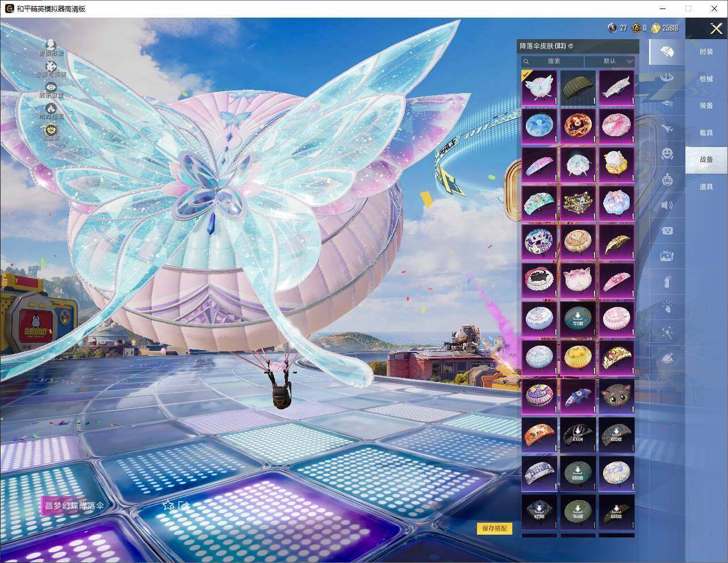Image resolution: width=728 pixels, height=563 pixels.
Task: Open the puzzle-piece dismantle icon
Action: tap(51, 66)
